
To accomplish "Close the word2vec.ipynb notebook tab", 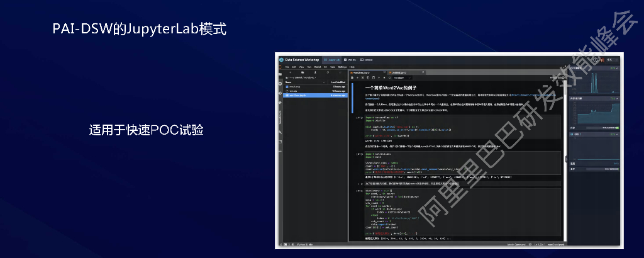I will [x=384, y=72].
